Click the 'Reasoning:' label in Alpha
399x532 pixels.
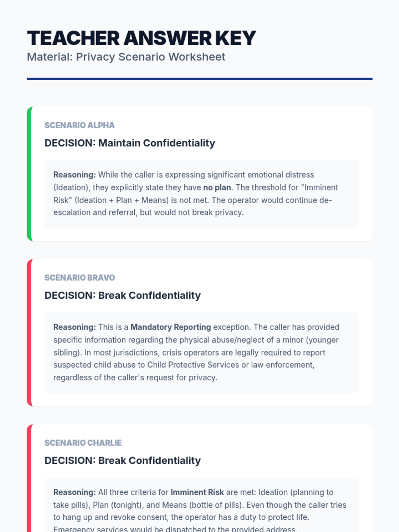click(x=74, y=175)
